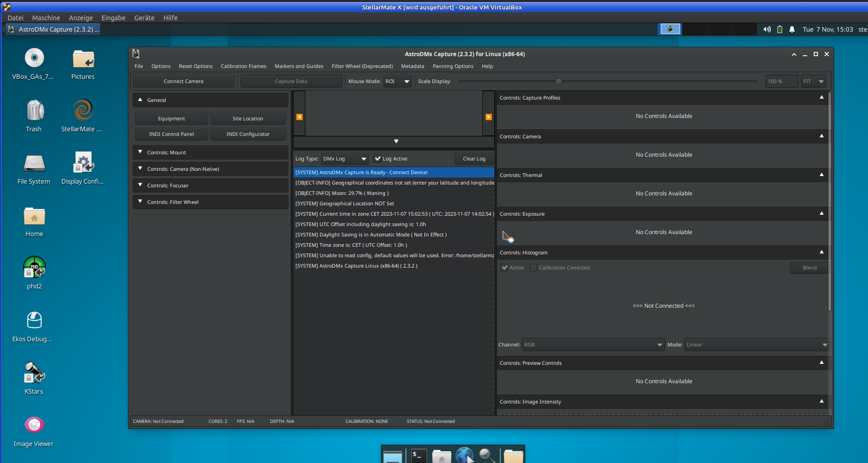868x463 pixels.
Task: Open the Home folder desktop icon
Action: (x=34, y=216)
